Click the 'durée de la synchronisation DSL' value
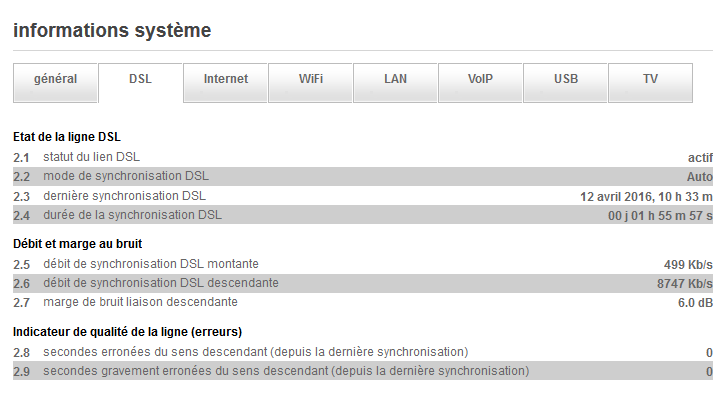 click(660, 215)
